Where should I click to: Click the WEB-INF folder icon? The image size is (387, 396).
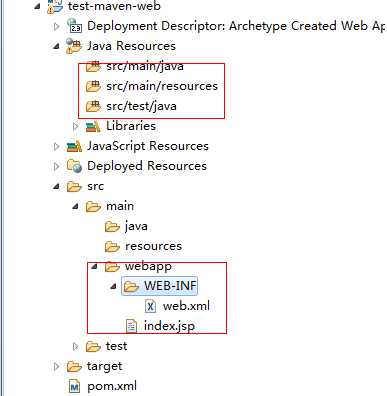click(131, 286)
